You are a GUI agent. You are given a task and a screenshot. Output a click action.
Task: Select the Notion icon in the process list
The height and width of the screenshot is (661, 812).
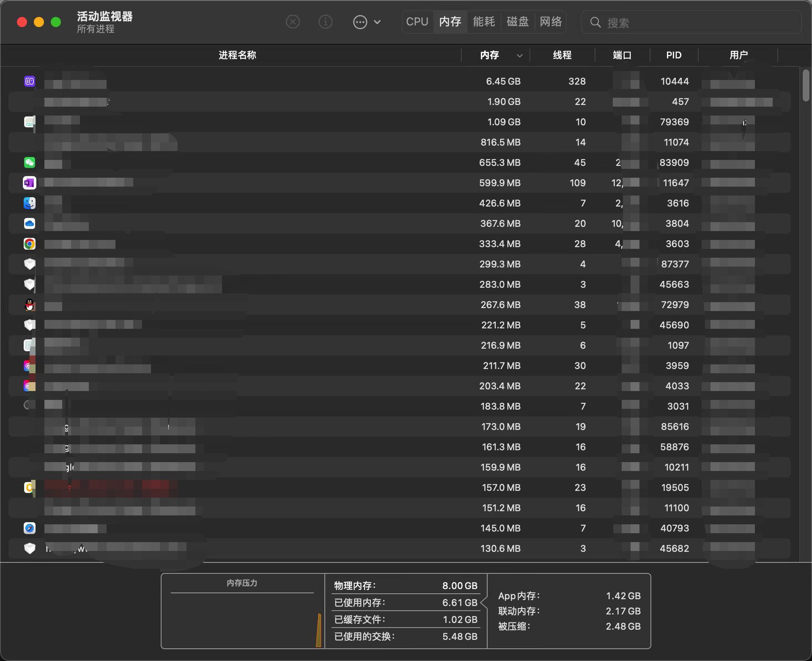tap(29, 183)
